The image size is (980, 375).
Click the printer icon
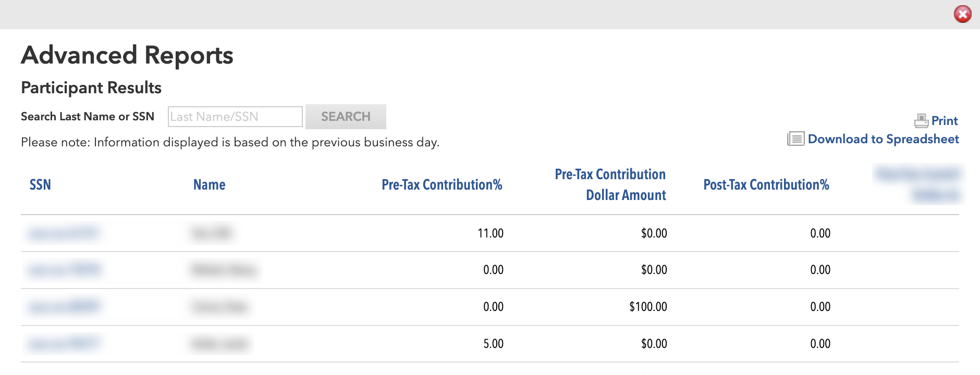(921, 121)
